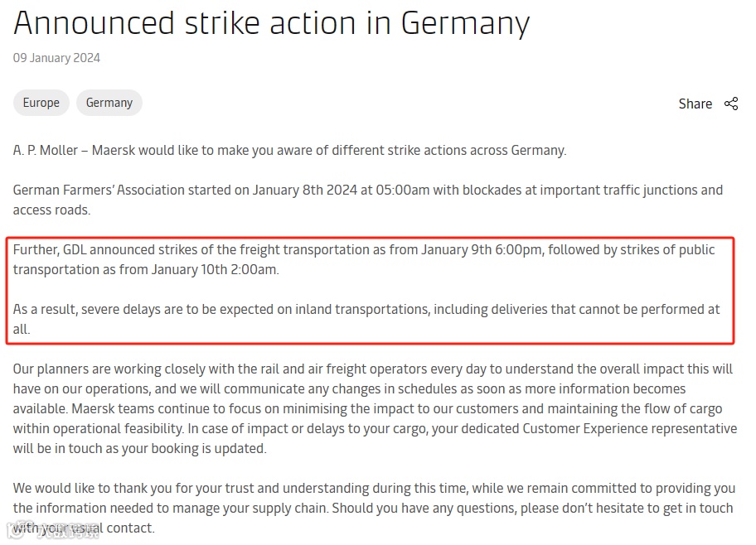Click the Share text label

(695, 104)
